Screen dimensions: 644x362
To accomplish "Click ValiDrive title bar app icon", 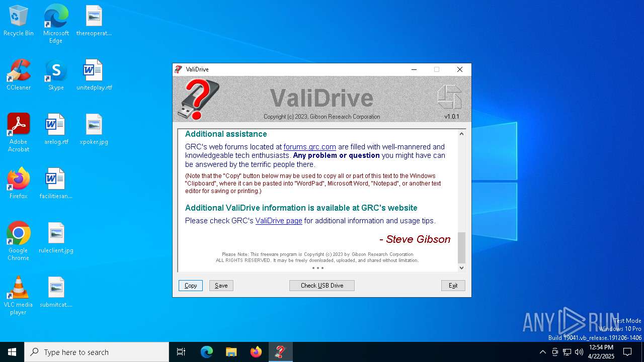I will (178, 69).
